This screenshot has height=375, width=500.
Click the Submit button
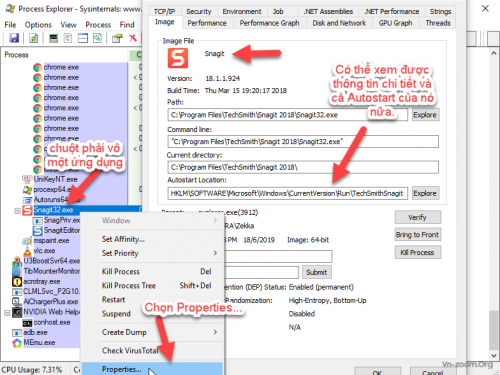coord(317,272)
